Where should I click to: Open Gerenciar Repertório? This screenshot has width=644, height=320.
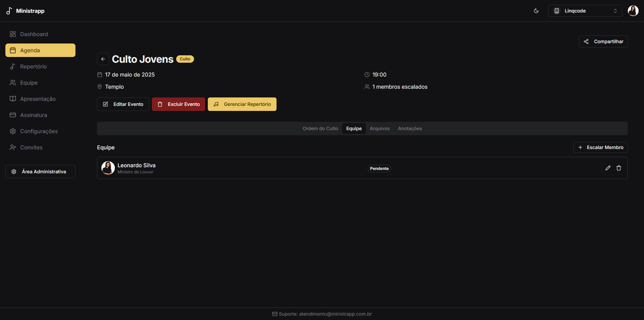[x=242, y=104]
